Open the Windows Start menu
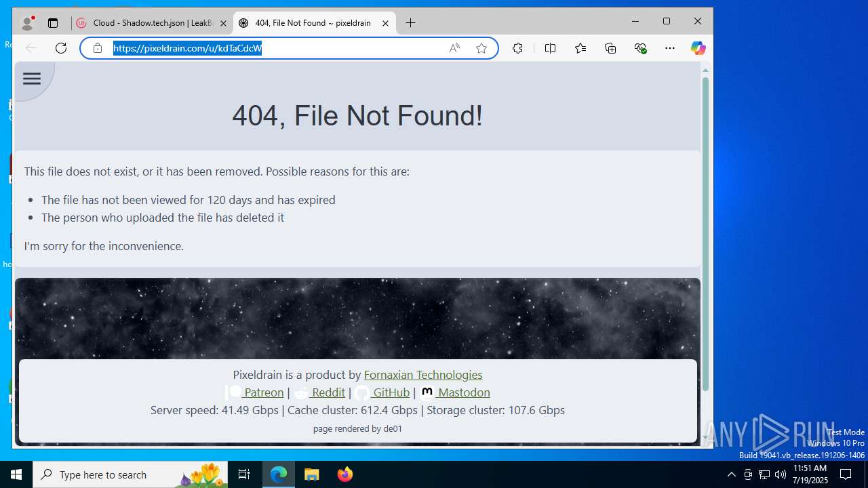Viewport: 868px width, 488px height. [x=16, y=474]
